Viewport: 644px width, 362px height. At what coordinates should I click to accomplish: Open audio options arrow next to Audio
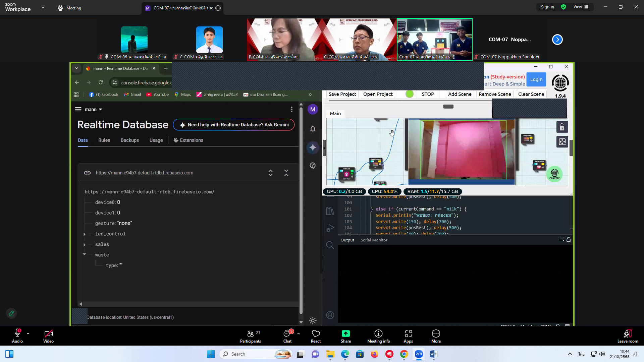coord(28,334)
